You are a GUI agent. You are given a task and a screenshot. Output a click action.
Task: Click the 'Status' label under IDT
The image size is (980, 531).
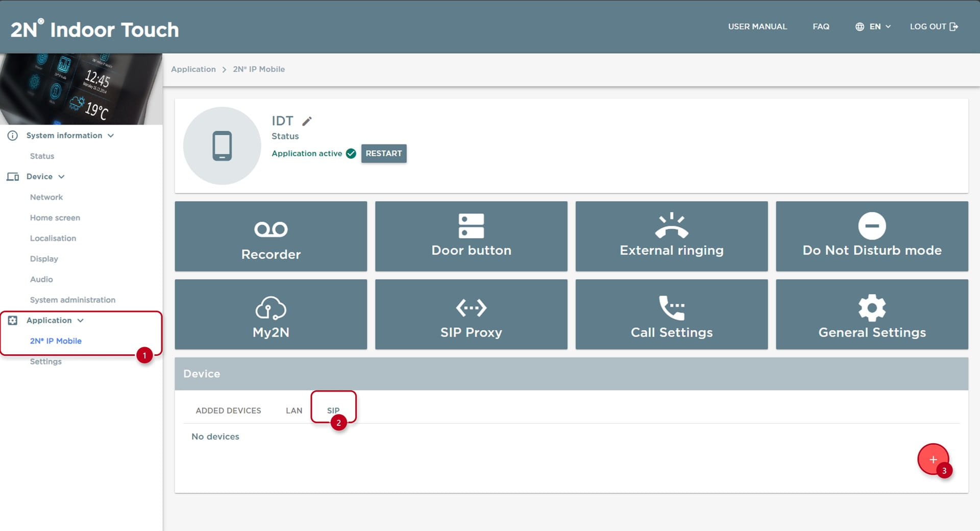[285, 136]
